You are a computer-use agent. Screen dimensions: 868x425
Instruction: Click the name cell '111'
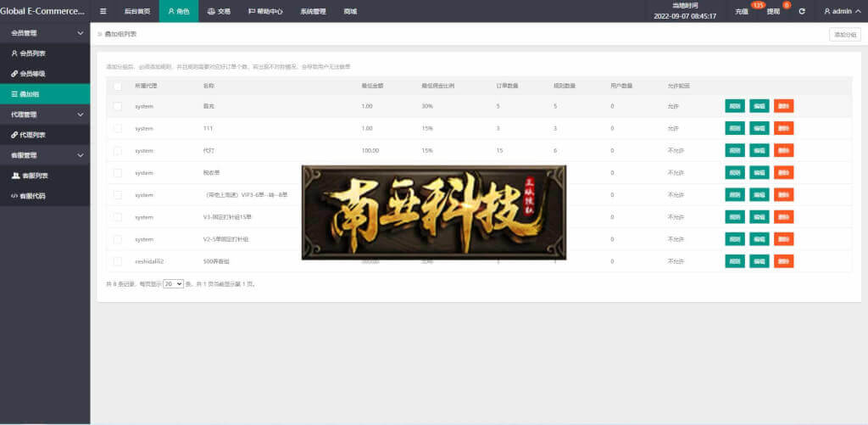209,128
